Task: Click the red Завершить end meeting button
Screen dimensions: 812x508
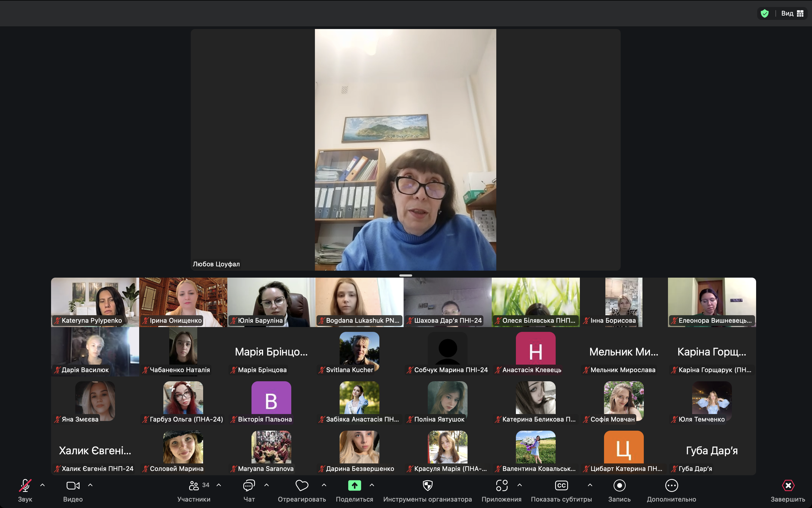Action: click(788, 485)
